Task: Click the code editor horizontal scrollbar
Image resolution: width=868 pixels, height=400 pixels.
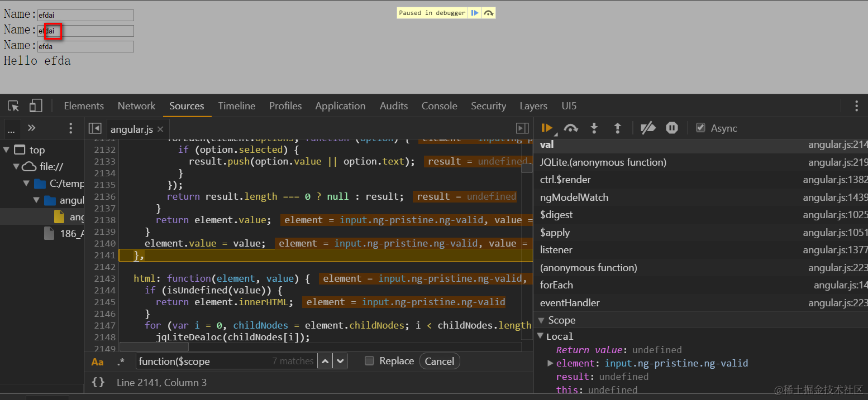Action: click(x=154, y=346)
